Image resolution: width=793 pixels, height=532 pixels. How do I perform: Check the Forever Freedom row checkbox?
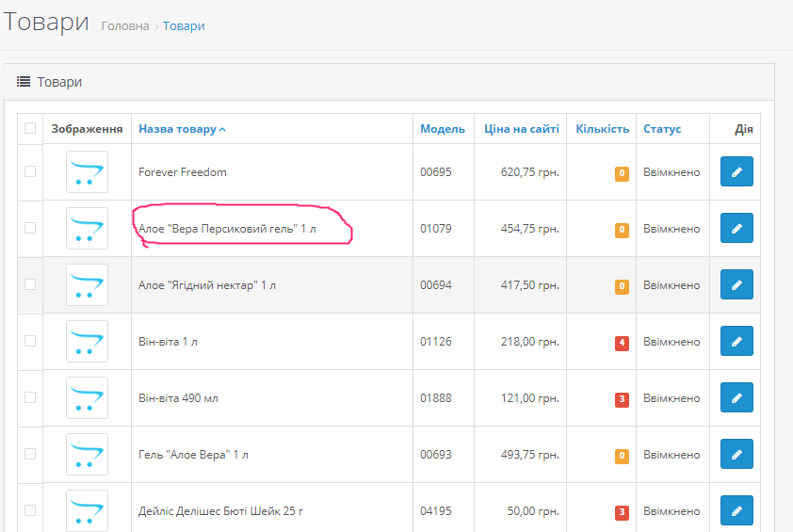pyautogui.click(x=30, y=171)
